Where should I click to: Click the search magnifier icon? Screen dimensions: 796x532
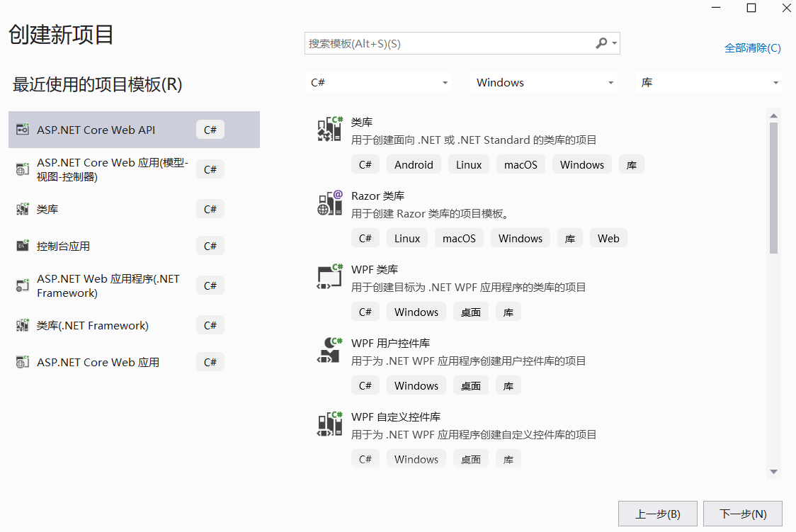[601, 44]
